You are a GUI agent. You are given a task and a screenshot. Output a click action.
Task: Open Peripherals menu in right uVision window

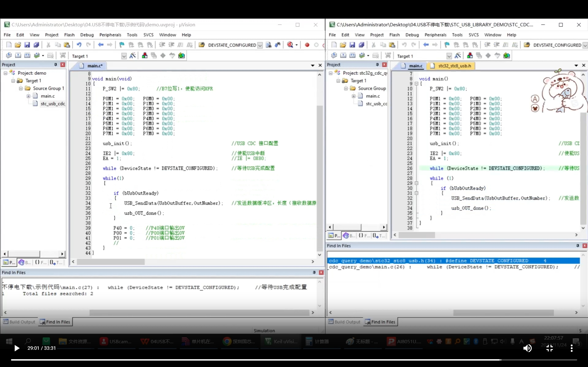(435, 35)
